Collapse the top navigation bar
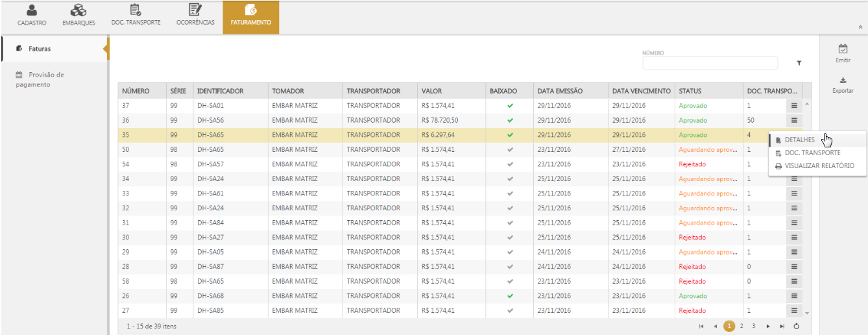Screen dimensions: 868x335 (860, 27)
